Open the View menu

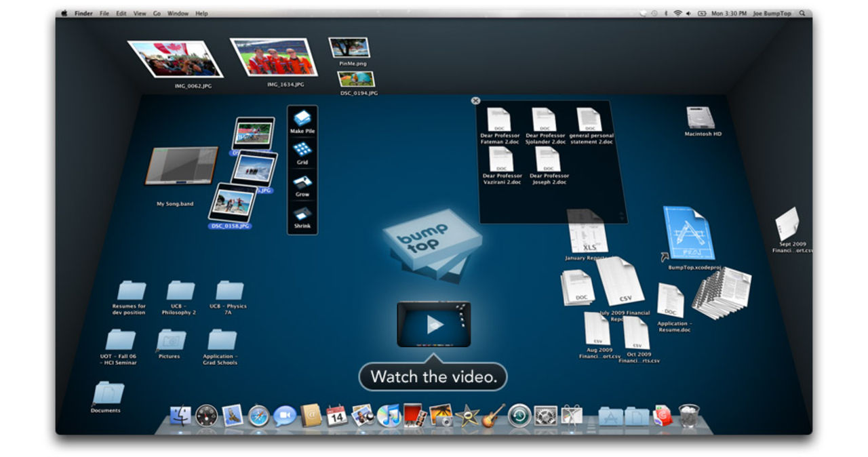click(139, 13)
